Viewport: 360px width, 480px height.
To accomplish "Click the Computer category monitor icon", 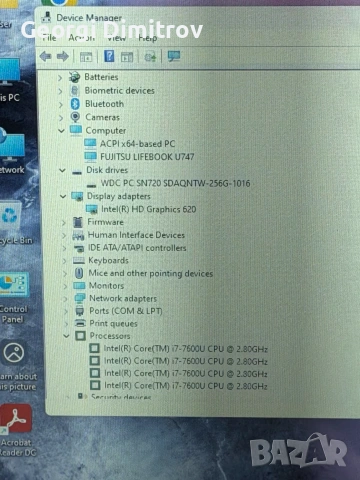I will (76, 130).
